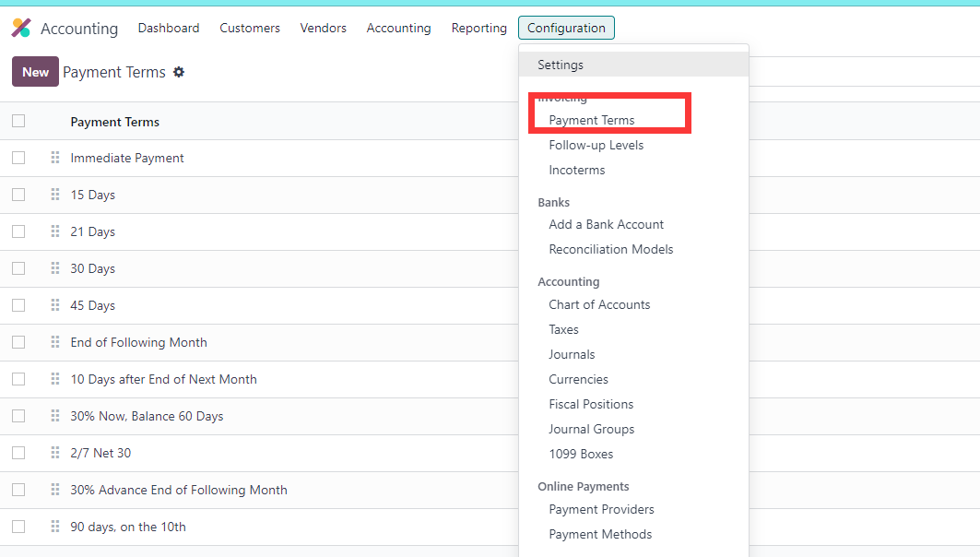Open the 2/7 Net 30 term
Viewport: 980px width, 557px height.
click(100, 453)
